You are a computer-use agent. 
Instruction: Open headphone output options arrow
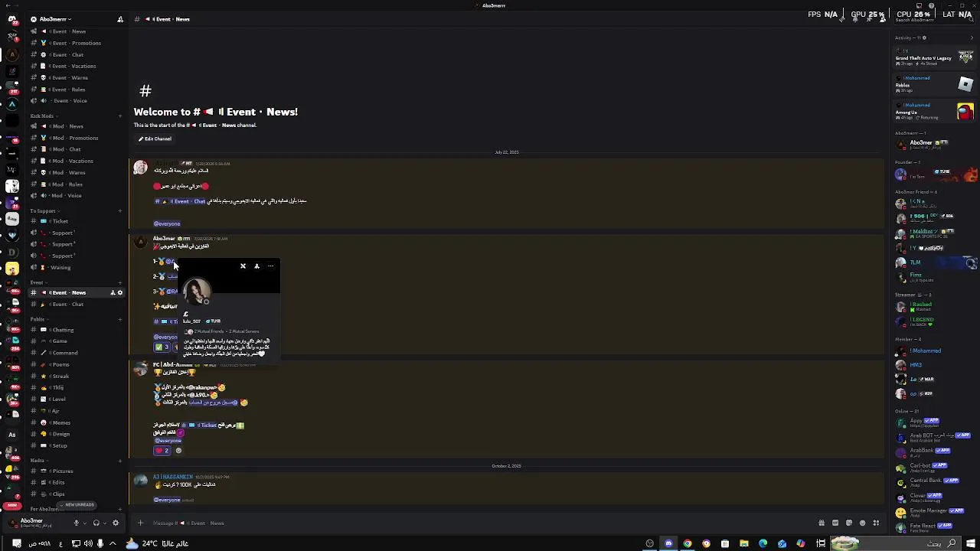pyautogui.click(x=105, y=523)
